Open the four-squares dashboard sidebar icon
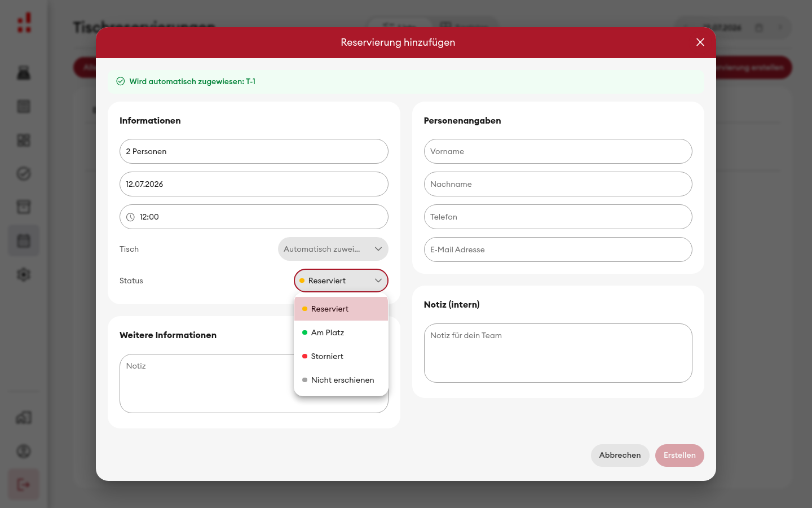Image resolution: width=812 pixels, height=508 pixels. (x=24, y=140)
